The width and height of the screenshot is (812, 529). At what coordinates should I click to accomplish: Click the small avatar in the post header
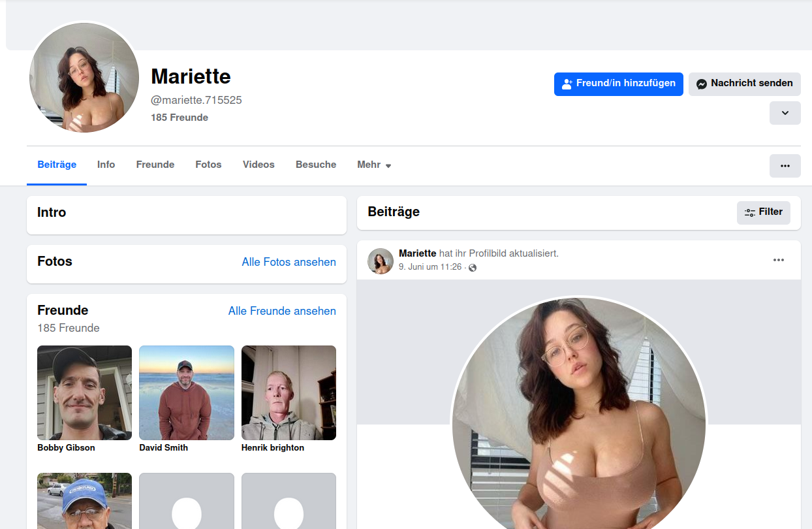[x=381, y=261]
